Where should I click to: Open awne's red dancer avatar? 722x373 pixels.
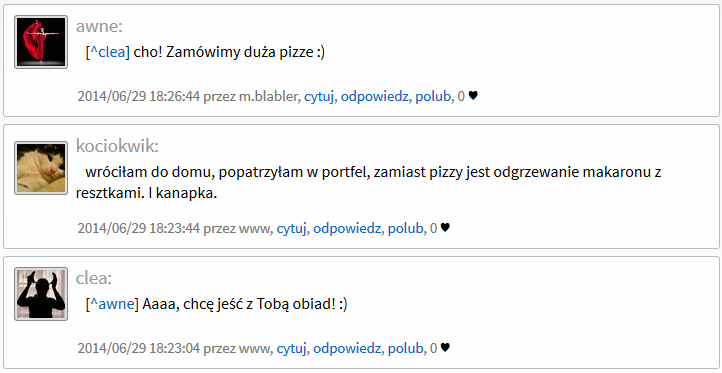pyautogui.click(x=41, y=42)
